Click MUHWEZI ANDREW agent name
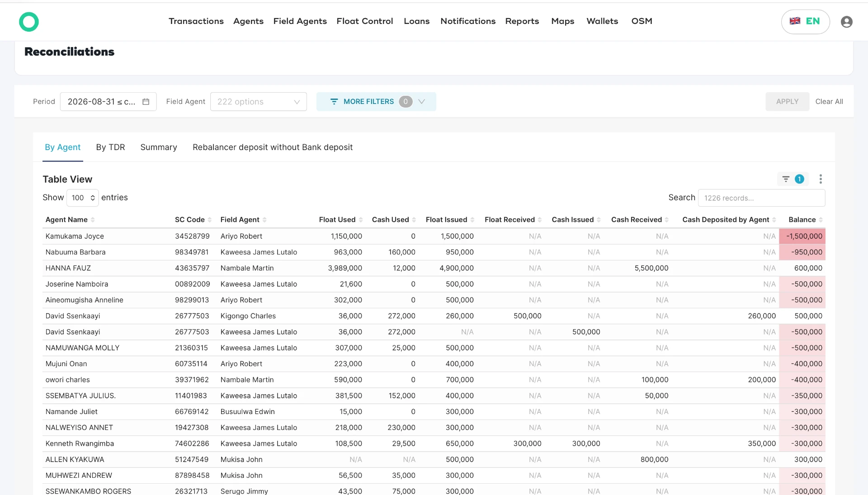Viewport: 868px width, 495px height. (x=79, y=476)
